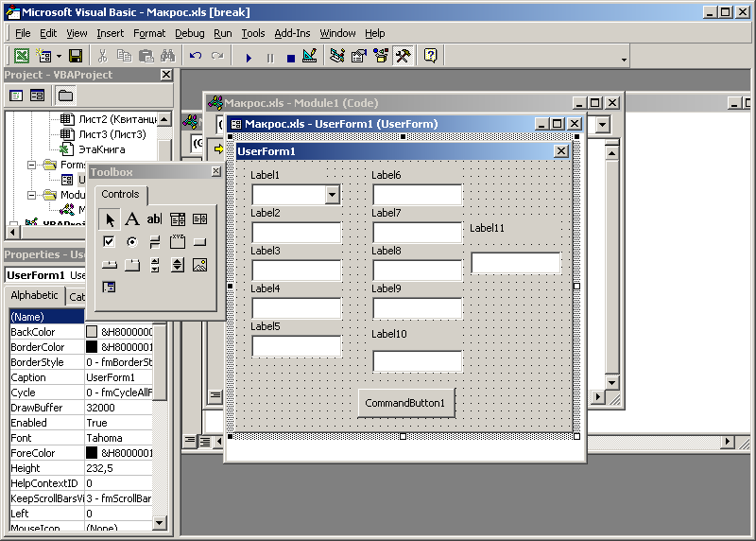Click the Paste clipboard icon

(x=146, y=56)
